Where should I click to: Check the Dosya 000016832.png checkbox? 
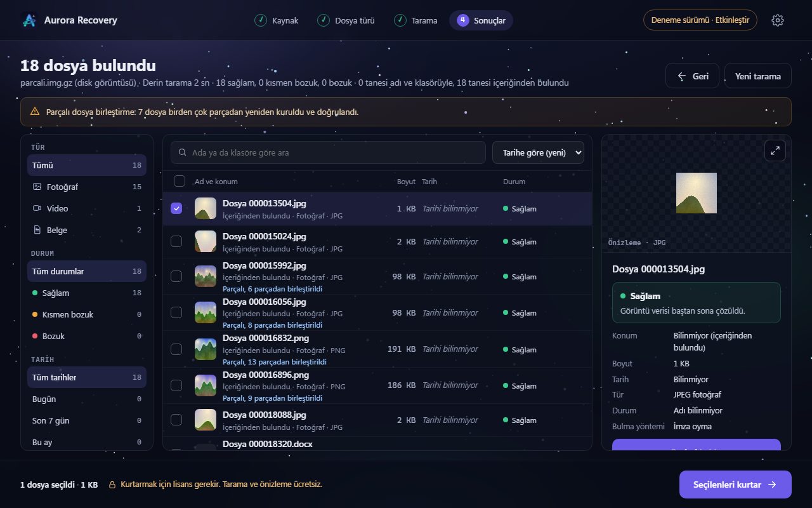click(x=176, y=349)
